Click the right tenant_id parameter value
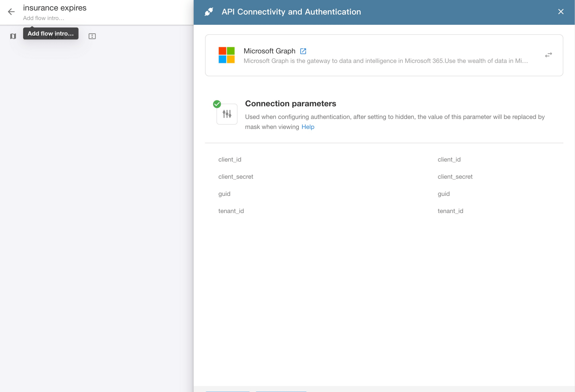This screenshot has height=392, width=575. [x=450, y=211]
